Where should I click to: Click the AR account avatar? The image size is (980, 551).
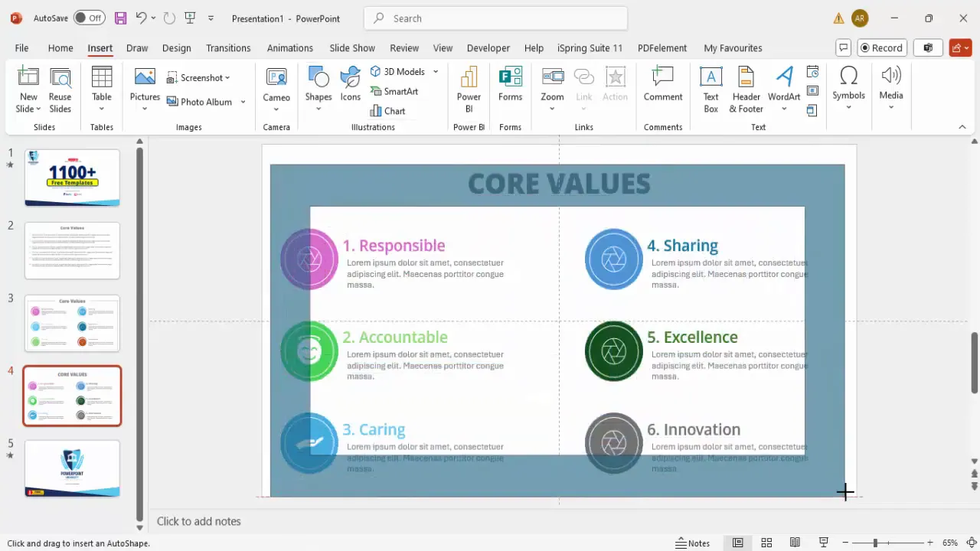(860, 18)
